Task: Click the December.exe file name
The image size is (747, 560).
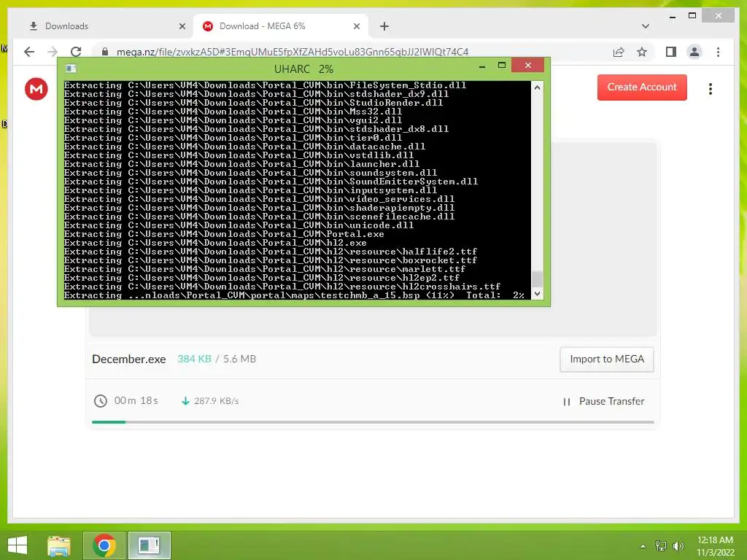Action: (x=128, y=359)
